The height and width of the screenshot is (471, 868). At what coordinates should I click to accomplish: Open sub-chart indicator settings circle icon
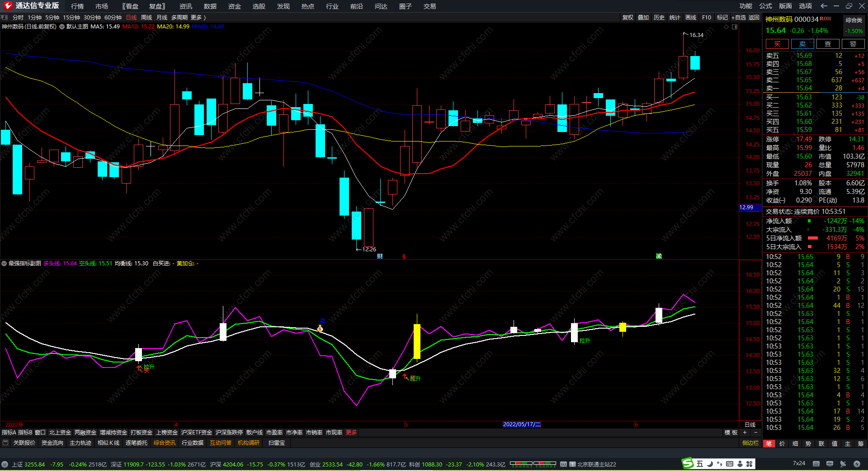4,263
